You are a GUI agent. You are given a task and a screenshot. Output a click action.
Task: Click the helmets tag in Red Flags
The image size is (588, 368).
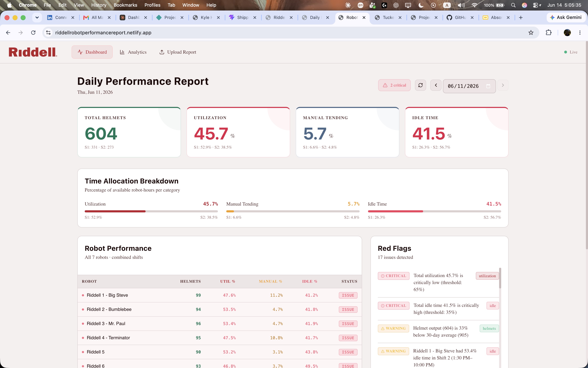point(489,328)
